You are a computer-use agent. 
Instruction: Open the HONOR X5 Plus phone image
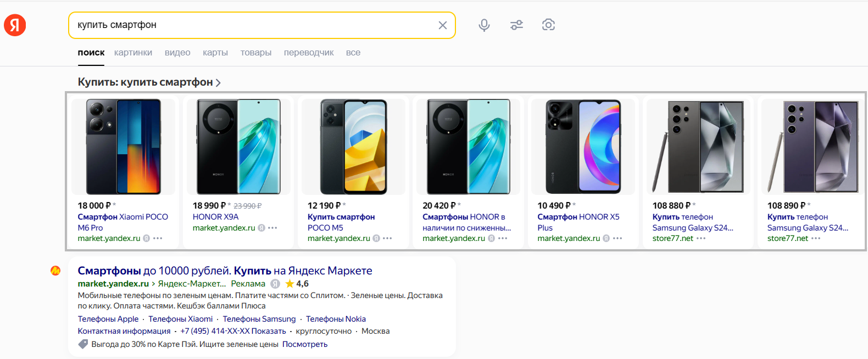pyautogui.click(x=583, y=147)
